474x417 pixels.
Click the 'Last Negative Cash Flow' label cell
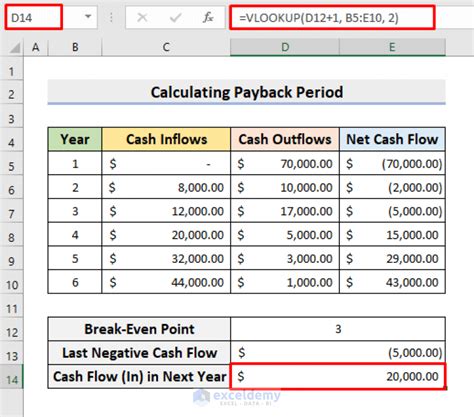click(139, 353)
